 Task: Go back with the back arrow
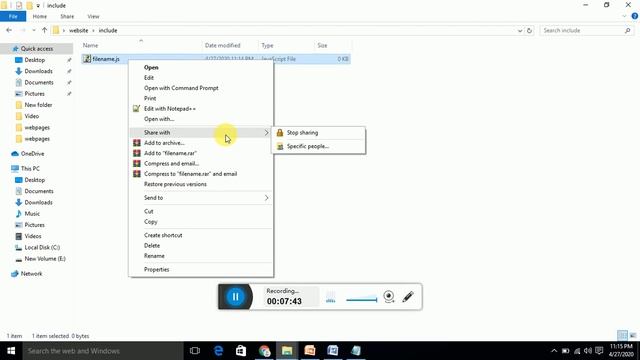point(9,30)
